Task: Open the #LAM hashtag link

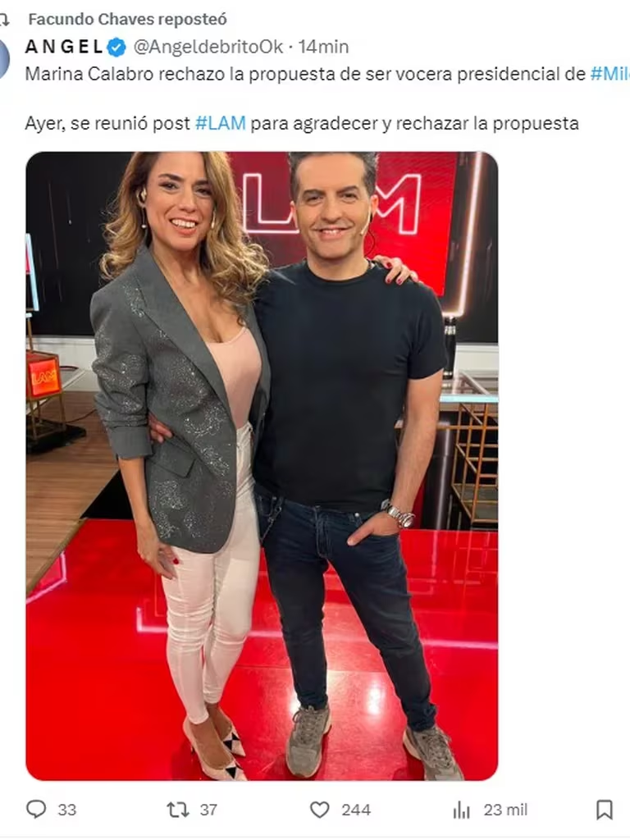Action: 221,123
